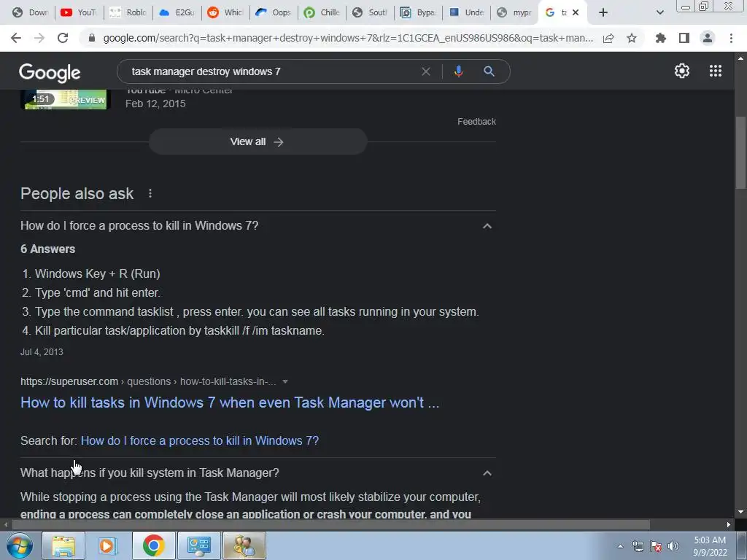
Task: Search for 'How do I force a process to kill'
Action: (x=200, y=441)
